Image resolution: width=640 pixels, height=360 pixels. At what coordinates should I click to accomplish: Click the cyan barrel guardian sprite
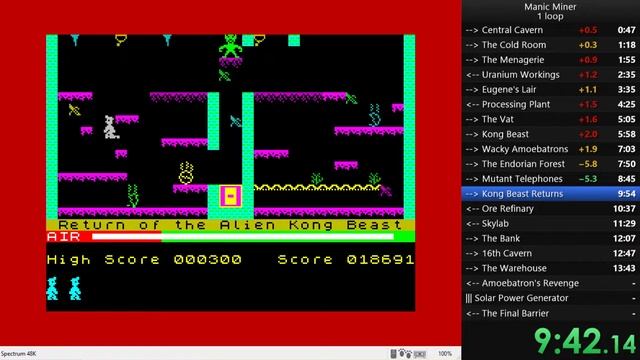click(374, 115)
